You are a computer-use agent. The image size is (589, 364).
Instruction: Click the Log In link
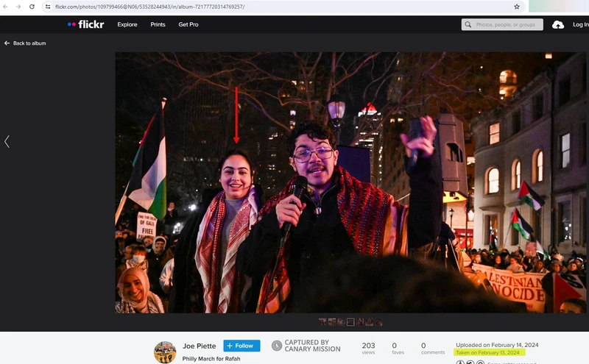pyautogui.click(x=580, y=24)
